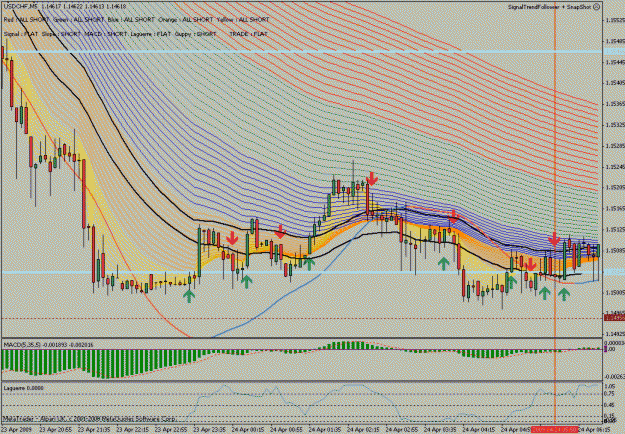This screenshot has height=434, width=625.
Task: Click the red current price tag on price axis
Action: 614,318
